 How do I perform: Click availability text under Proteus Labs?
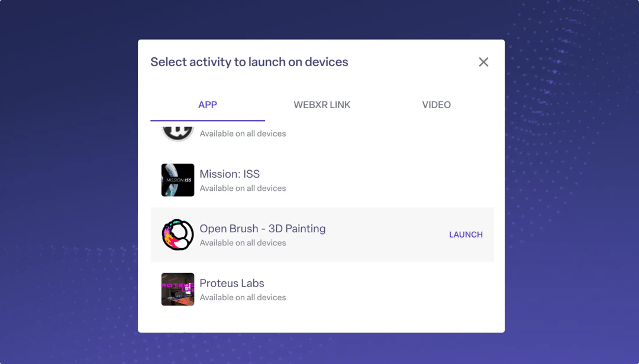click(243, 297)
